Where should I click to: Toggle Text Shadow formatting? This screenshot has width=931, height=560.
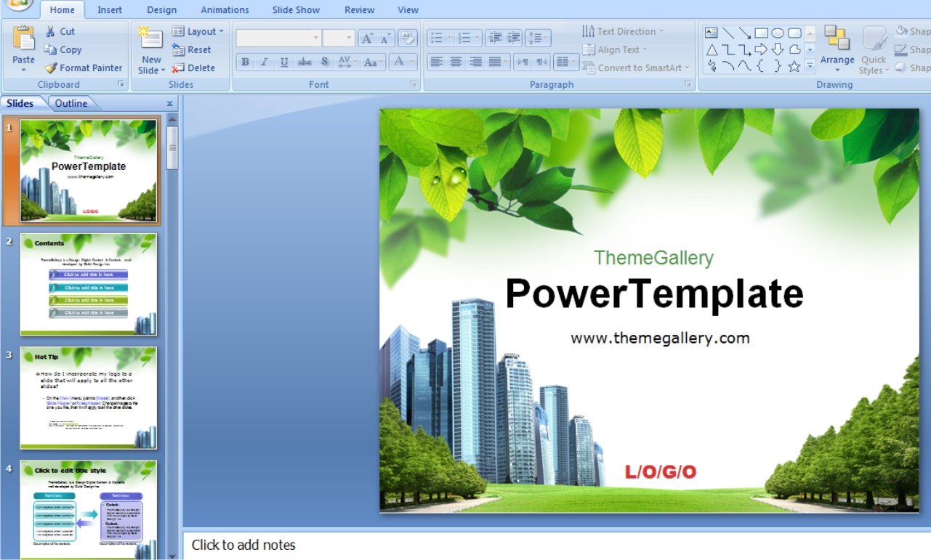(325, 62)
